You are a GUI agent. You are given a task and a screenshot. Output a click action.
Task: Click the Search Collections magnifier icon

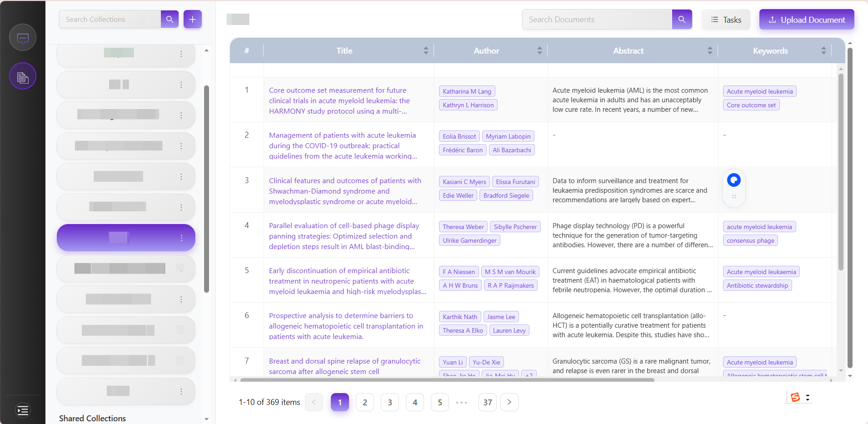170,20
